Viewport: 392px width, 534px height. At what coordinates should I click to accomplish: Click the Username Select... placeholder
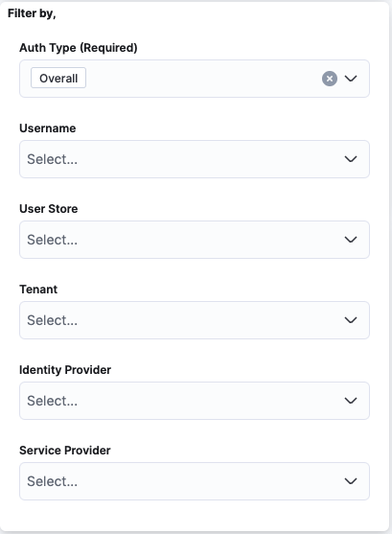click(52, 159)
